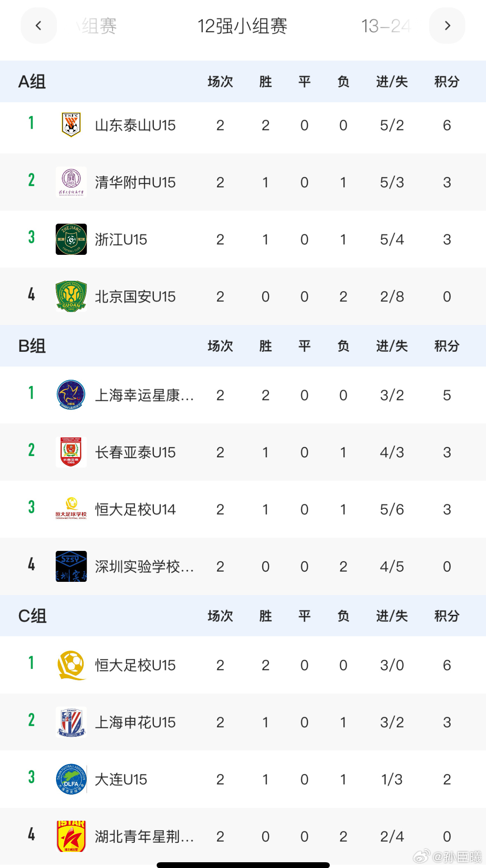The height and width of the screenshot is (868, 486).
Task: Go to previous stage with left chevron
Action: pyautogui.click(x=39, y=26)
